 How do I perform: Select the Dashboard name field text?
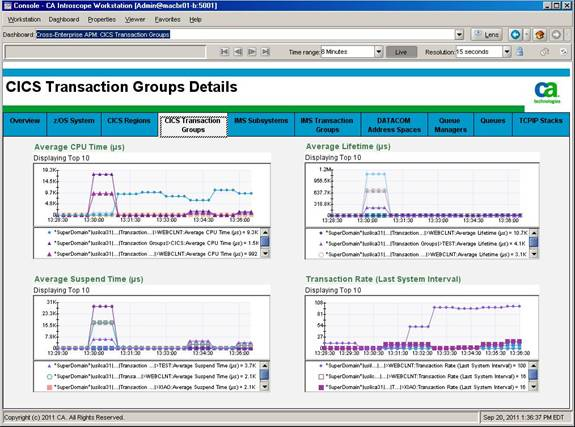point(103,34)
